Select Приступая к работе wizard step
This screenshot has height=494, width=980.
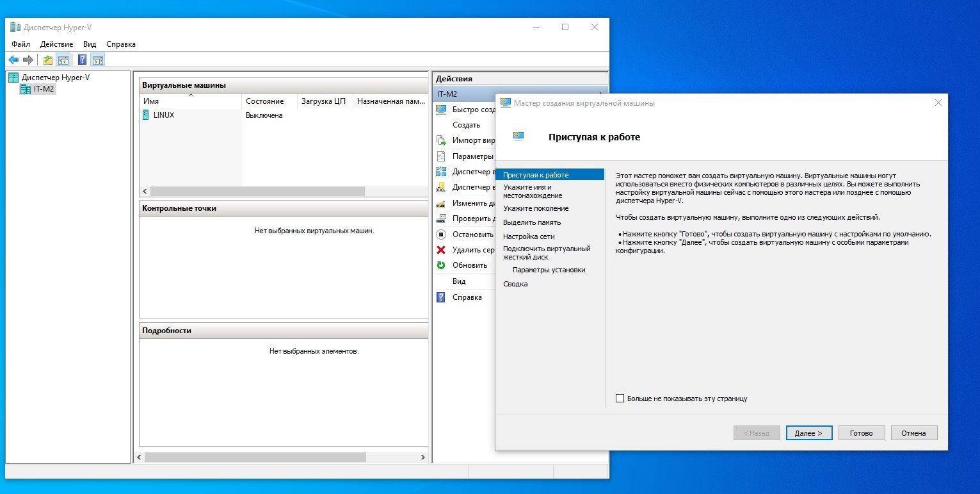click(x=550, y=175)
